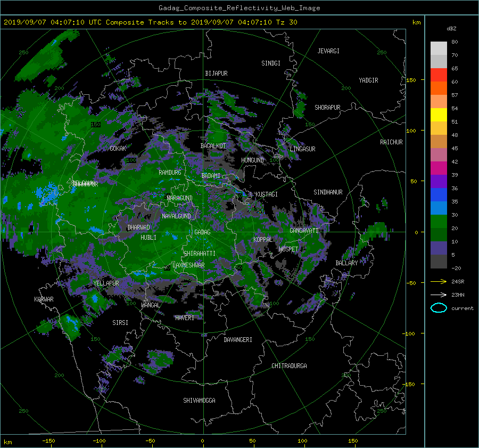This screenshot has height=448, width=479.
Task: Click the RAMDURG city label
Action: [170, 173]
